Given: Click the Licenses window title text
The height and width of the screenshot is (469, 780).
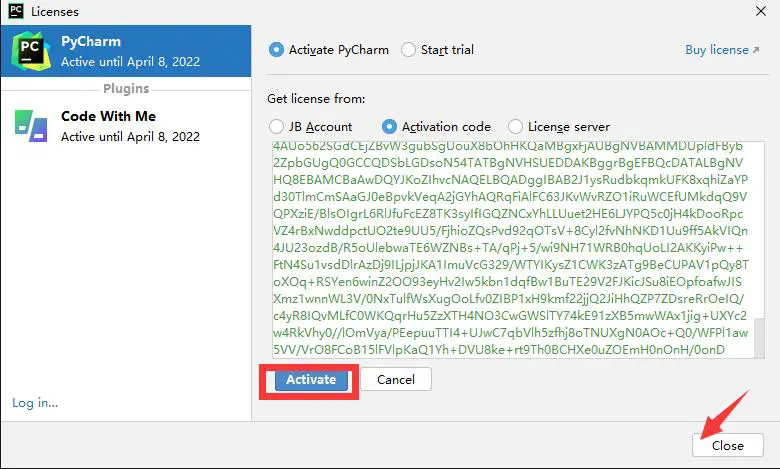Looking at the screenshot, I should 55,11.
